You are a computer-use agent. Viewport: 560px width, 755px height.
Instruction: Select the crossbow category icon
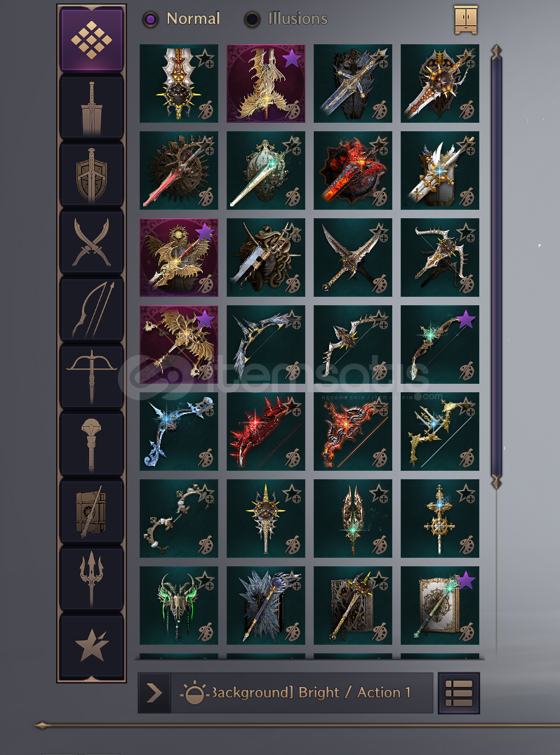click(91, 377)
